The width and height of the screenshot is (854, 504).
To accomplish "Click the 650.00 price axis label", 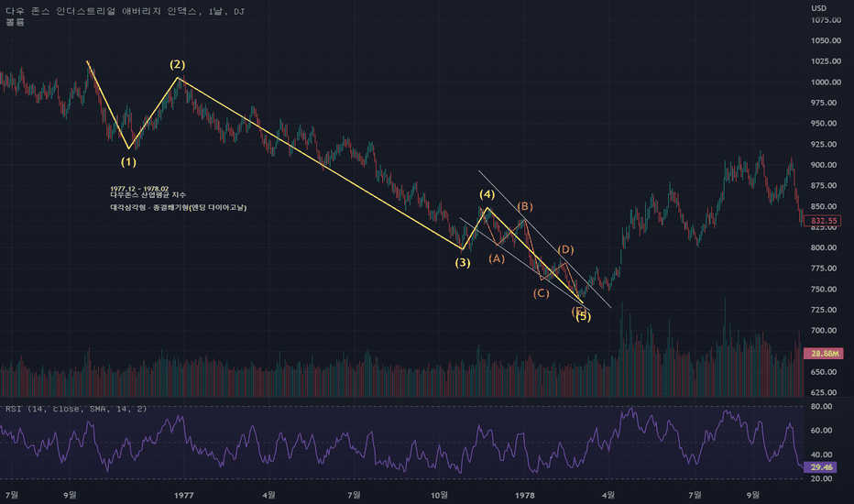I will point(826,372).
